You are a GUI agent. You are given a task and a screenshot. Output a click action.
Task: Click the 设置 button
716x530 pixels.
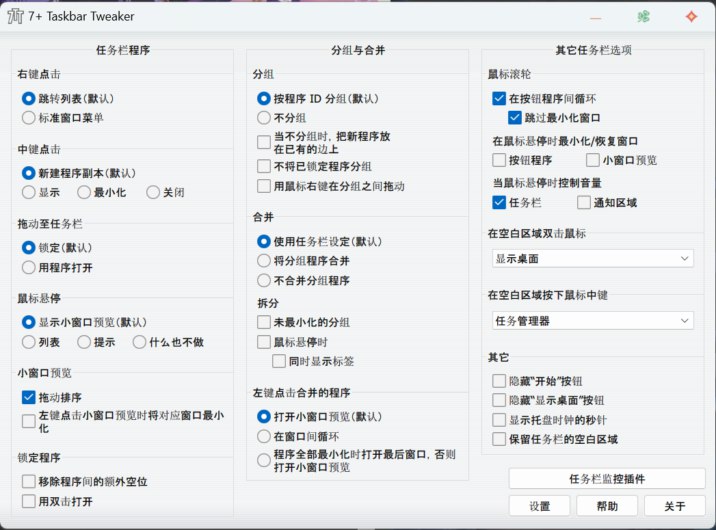pos(540,505)
